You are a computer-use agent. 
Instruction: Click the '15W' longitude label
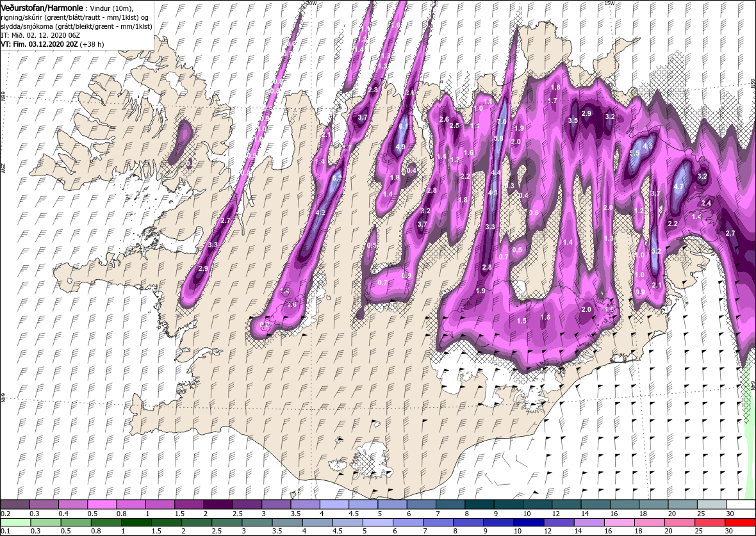coord(609,3)
